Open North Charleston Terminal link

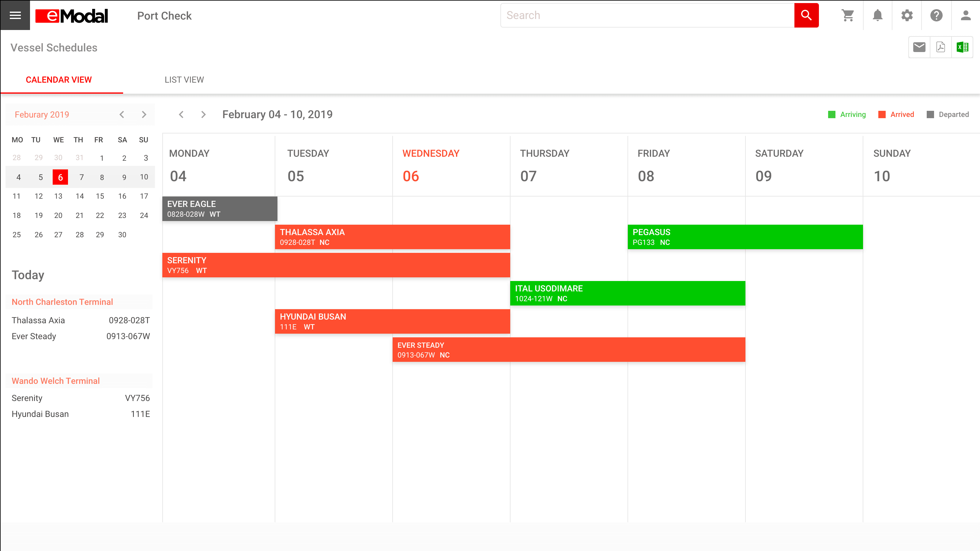[62, 302]
